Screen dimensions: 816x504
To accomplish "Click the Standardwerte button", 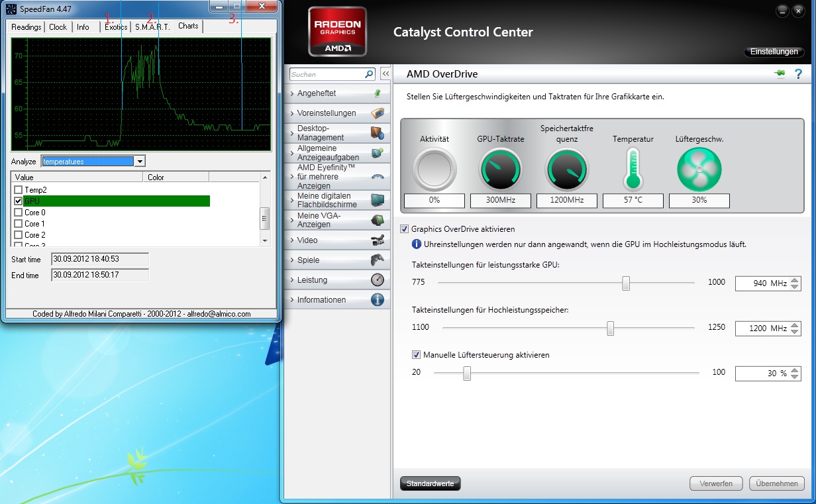I will [431, 483].
